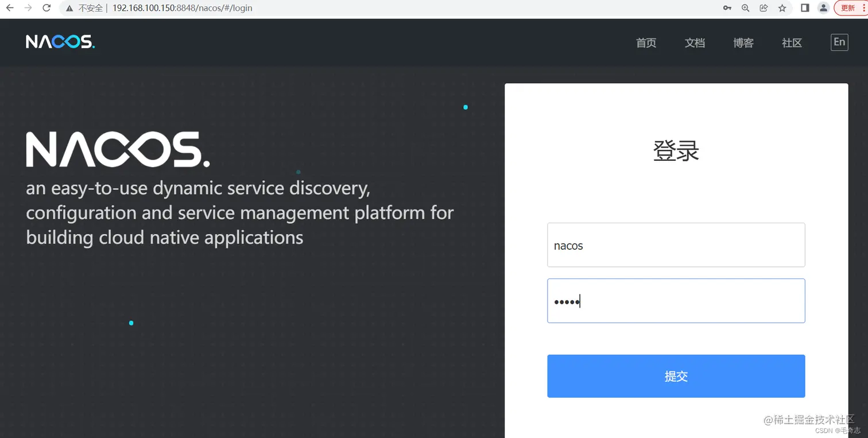
Task: Click the 登录 heading text
Action: tap(676, 152)
